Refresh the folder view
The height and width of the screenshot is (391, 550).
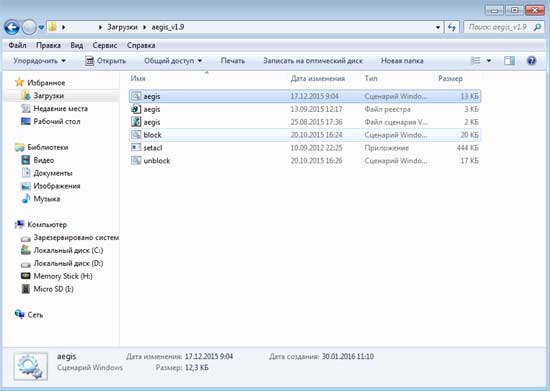(x=452, y=27)
